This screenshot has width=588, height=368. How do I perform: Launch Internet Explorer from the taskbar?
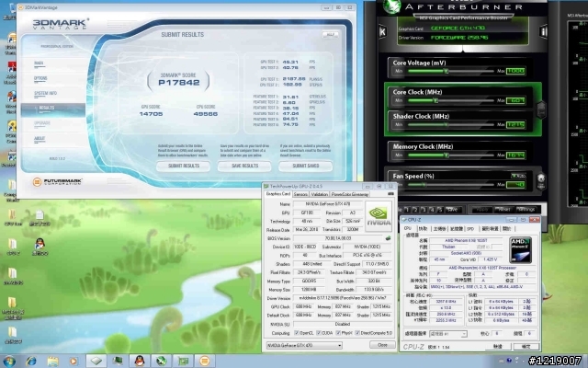coord(31,362)
